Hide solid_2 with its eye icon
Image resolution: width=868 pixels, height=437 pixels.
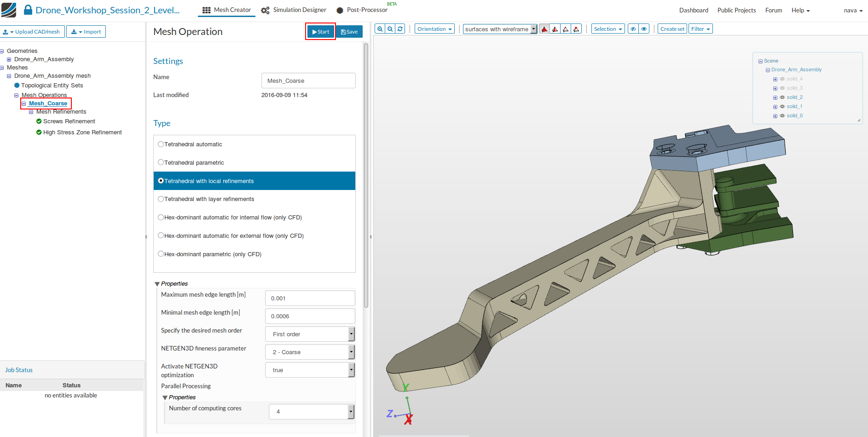point(782,98)
